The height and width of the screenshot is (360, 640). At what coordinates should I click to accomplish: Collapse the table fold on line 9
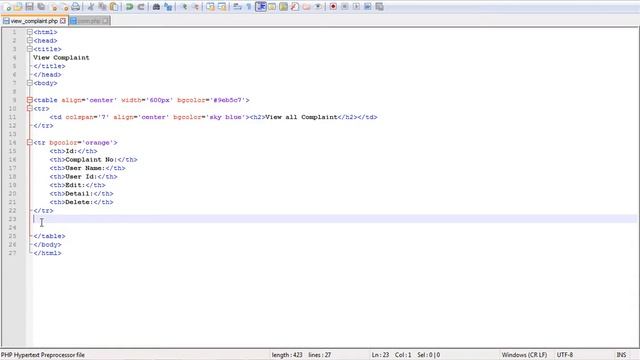tap(30, 100)
